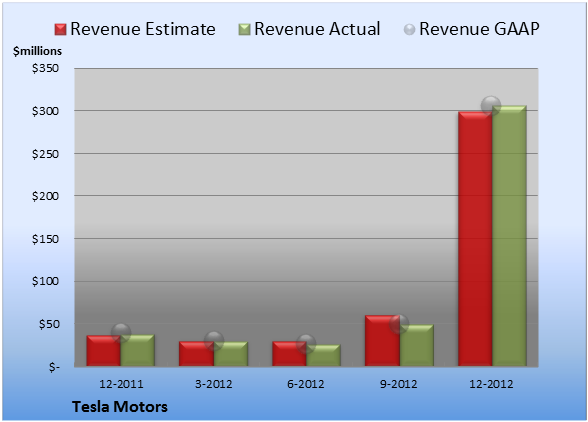Select the tall green actual bar for 12-2012
Viewport: 588px width, 422px height.
(x=509, y=236)
